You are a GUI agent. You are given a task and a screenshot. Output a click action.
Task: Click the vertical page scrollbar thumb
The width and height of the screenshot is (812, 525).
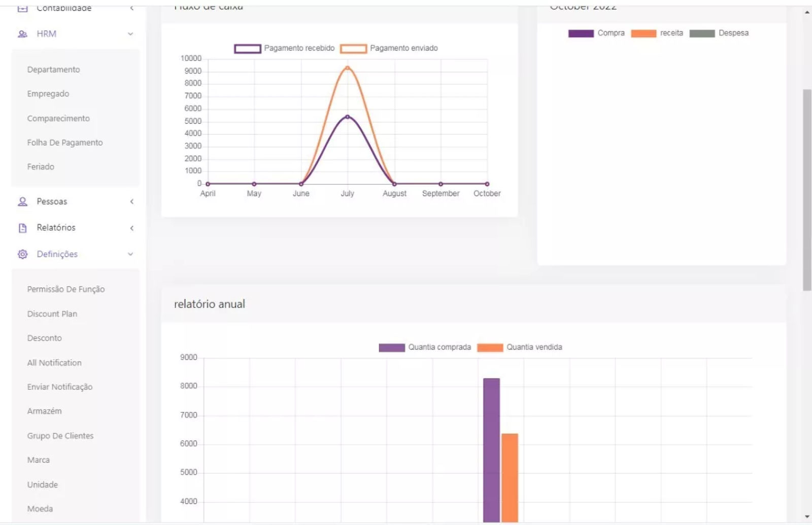(x=807, y=190)
